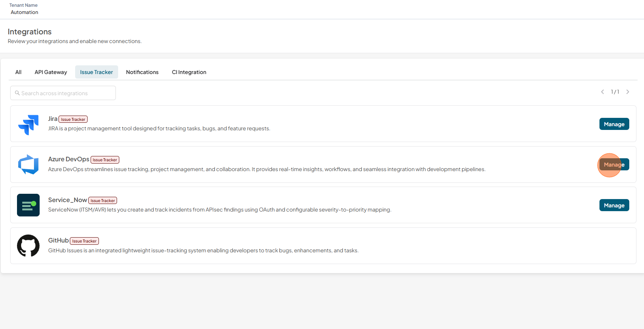The image size is (644, 329).
Task: Switch to the CI Integration tab
Action: click(189, 72)
